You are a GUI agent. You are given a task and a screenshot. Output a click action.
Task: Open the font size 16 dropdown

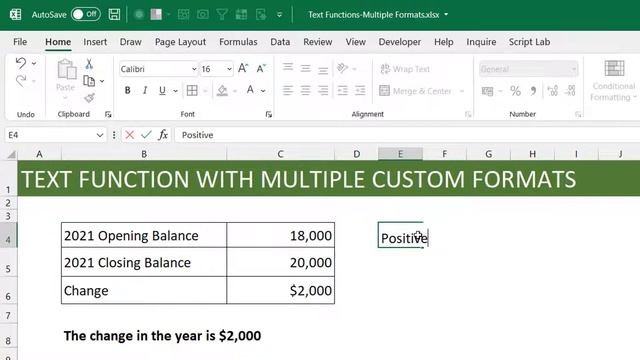coord(229,69)
